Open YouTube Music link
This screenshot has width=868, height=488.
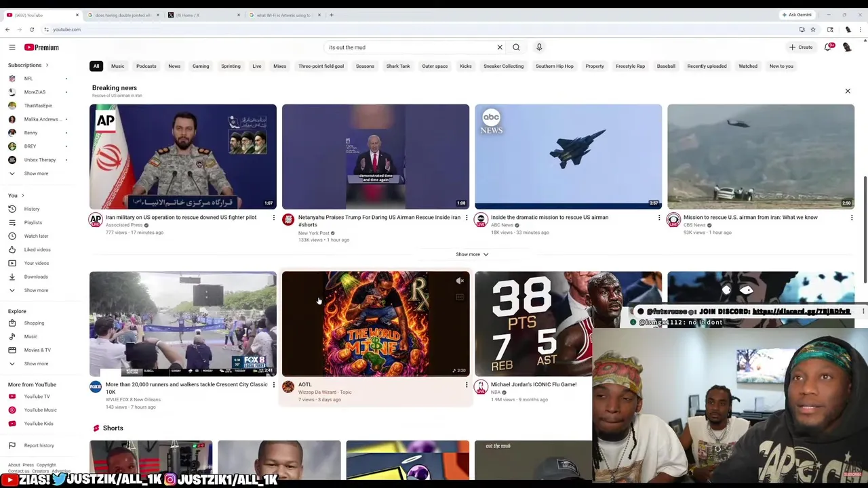(x=40, y=410)
